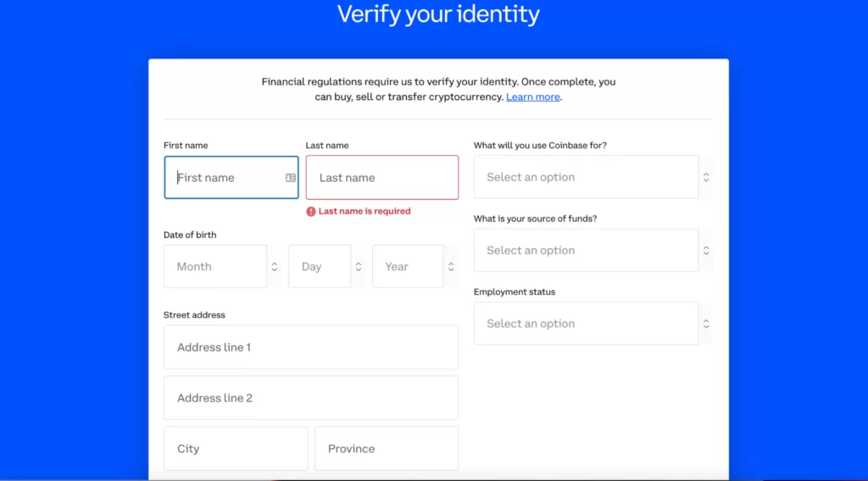
Task: Select the Address line 1 field
Action: (311, 347)
